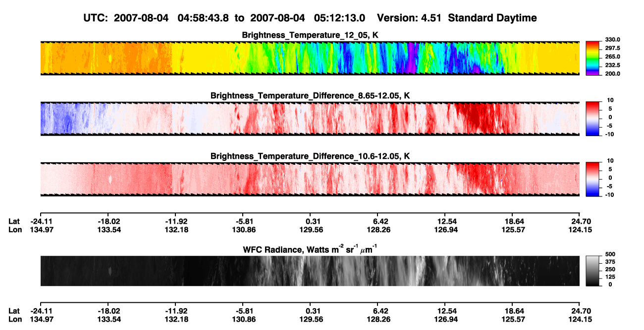The image size is (644, 330).
Task: Click the Brightness_Temperature_12_05 image strip
Action: 310,58
